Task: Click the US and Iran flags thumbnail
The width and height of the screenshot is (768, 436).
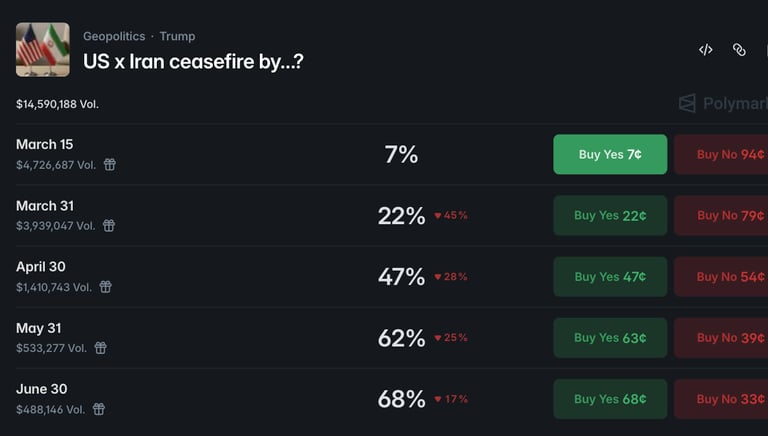Action: pyautogui.click(x=43, y=50)
